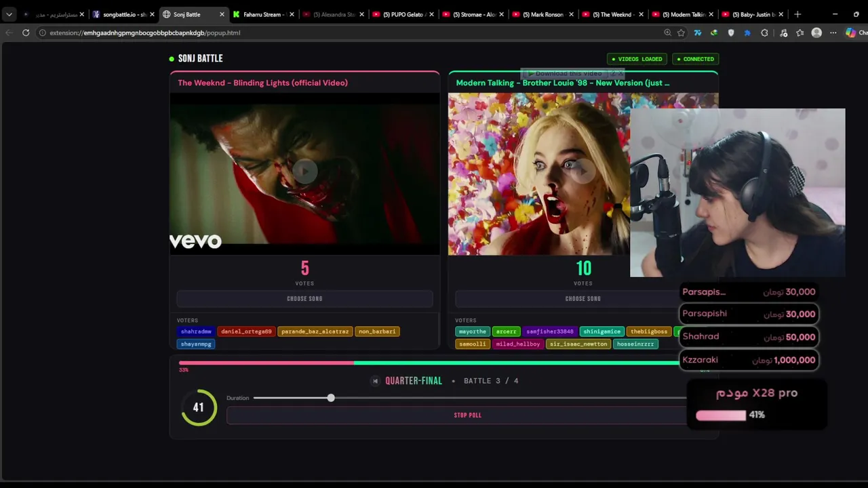
Task: Go to previous battle with skip-back icon
Action: [x=375, y=381]
